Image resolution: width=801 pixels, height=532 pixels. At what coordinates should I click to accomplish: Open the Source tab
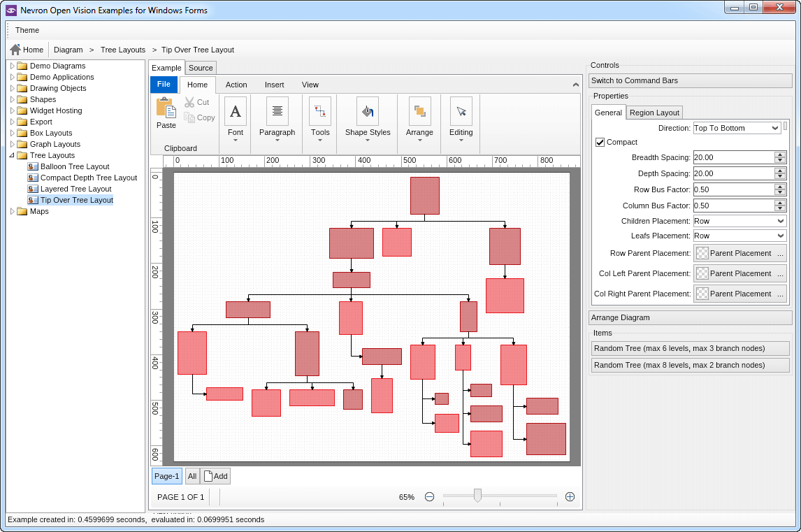201,68
